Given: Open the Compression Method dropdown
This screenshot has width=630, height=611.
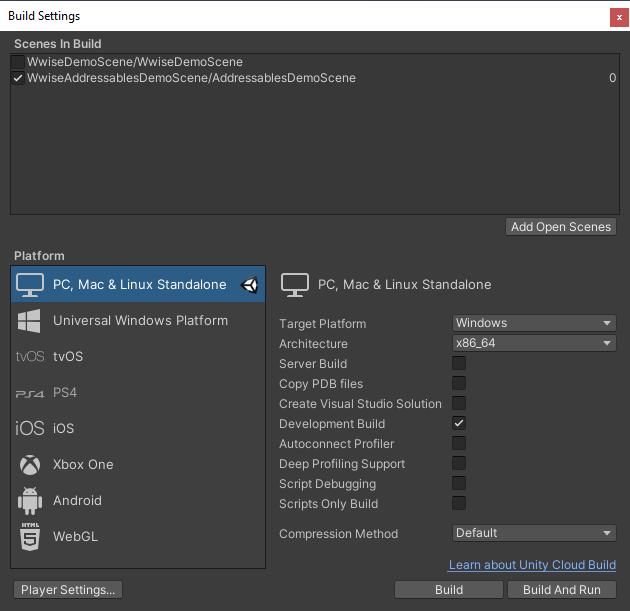Looking at the screenshot, I should pos(534,533).
